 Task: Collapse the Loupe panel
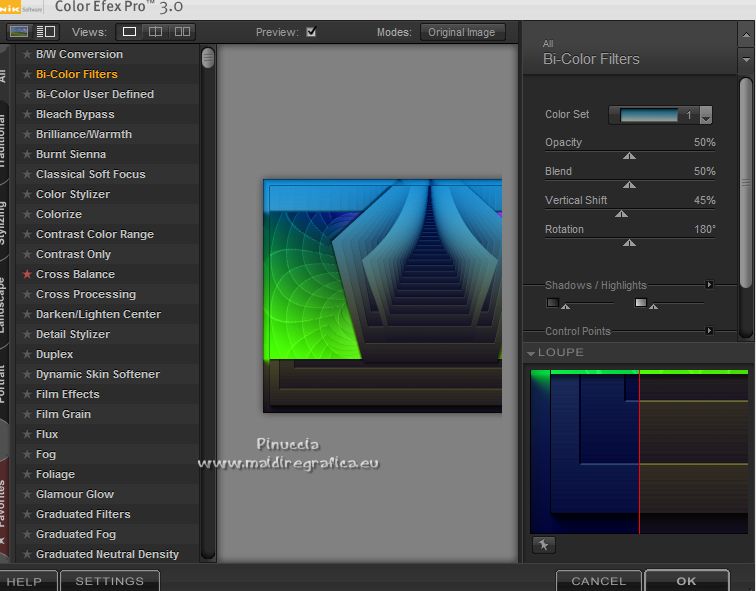click(531, 353)
